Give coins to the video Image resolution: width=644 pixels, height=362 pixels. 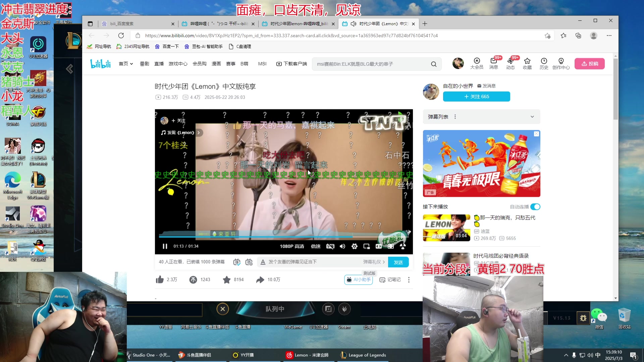193,280
